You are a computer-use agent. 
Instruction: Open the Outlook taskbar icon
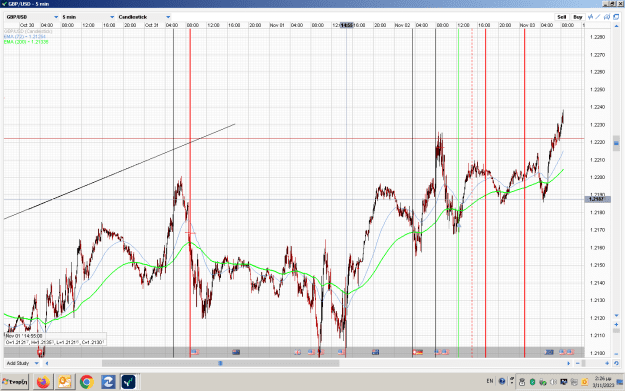[x=65, y=382]
